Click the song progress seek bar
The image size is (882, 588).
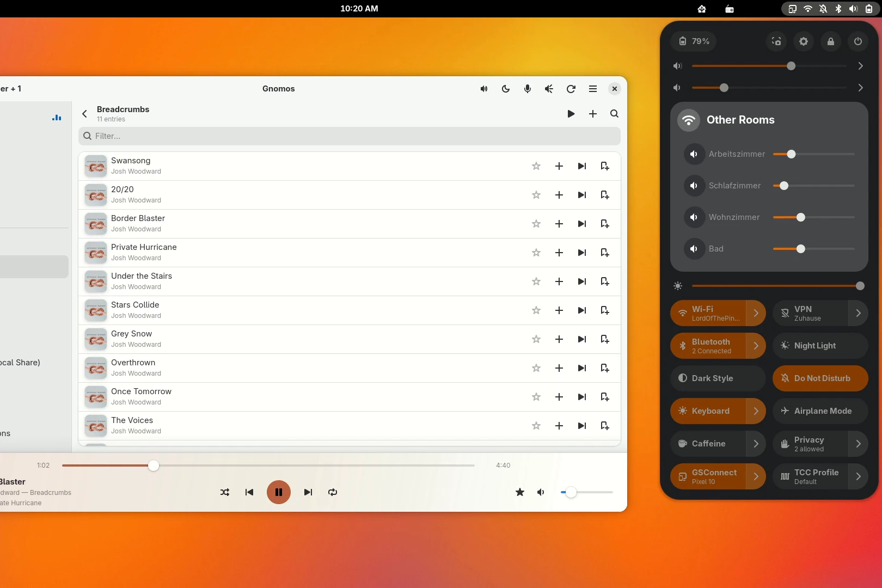pos(268,465)
